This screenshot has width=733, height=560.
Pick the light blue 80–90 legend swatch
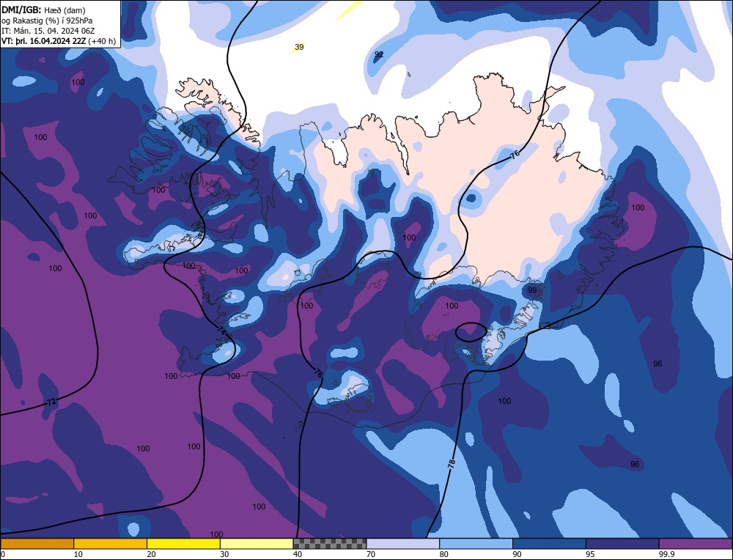tap(476, 544)
